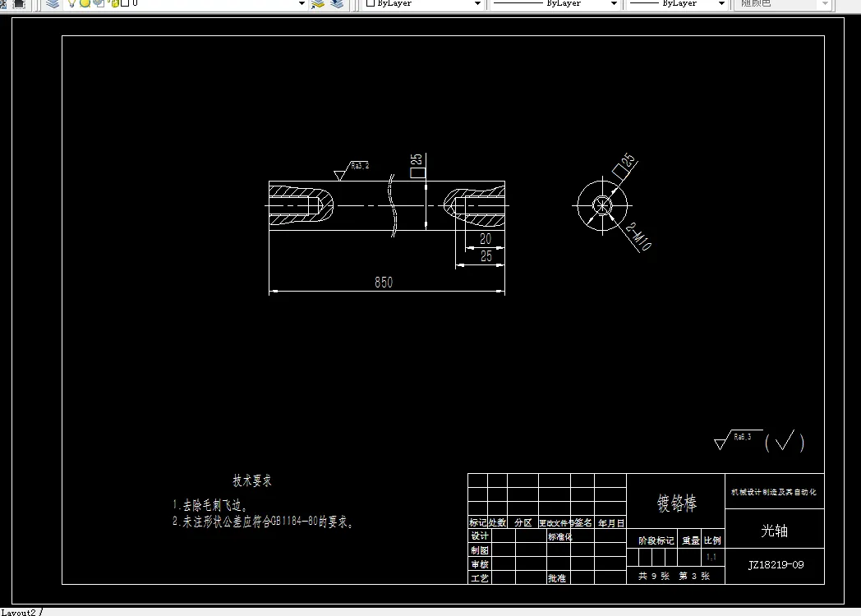Open the 随颜色 plot style dropdown
The height and width of the screenshot is (616, 861).
[x=825, y=4]
